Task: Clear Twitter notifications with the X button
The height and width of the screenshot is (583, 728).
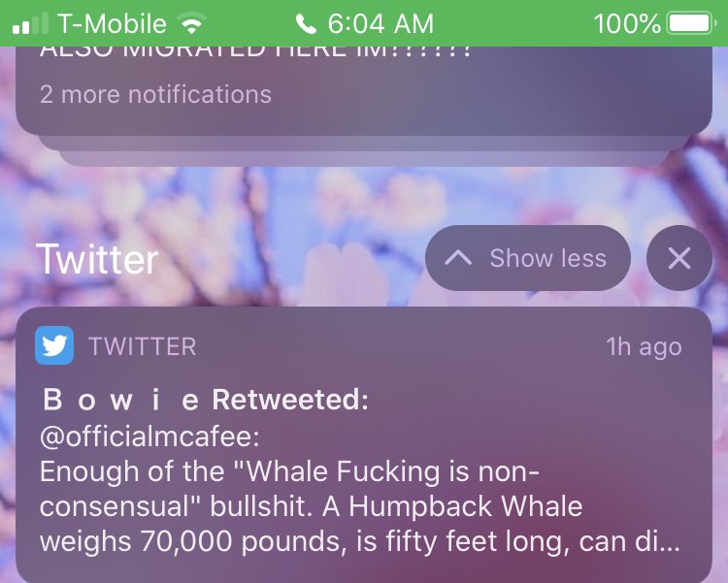Action: click(x=679, y=258)
